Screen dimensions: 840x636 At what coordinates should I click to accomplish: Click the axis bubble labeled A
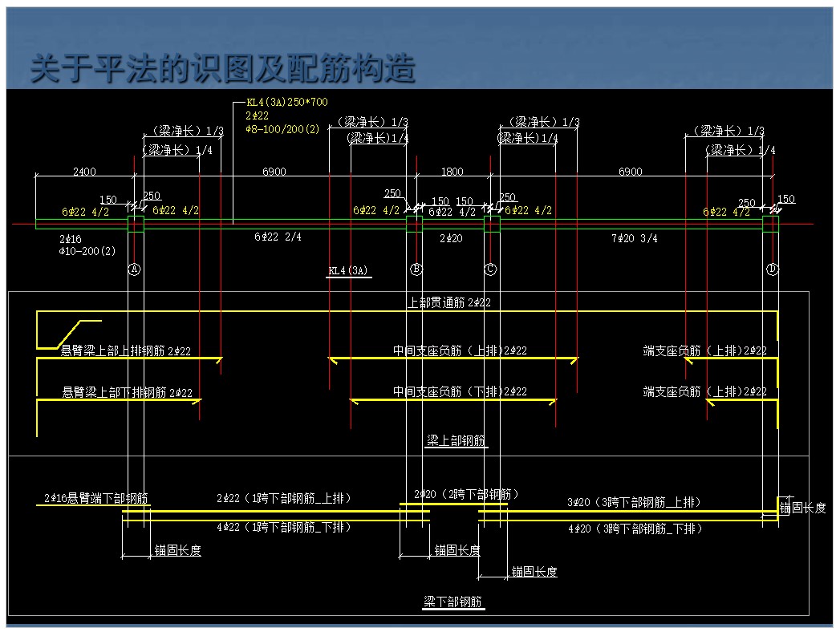click(x=134, y=269)
